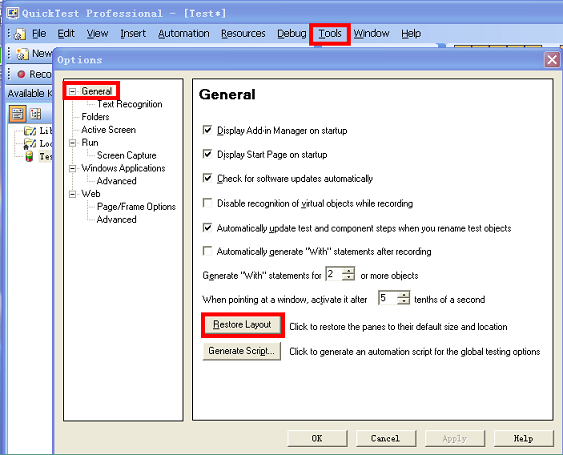The height and width of the screenshot is (455, 563).
Task: Select General in the options tree
Action: point(97,91)
